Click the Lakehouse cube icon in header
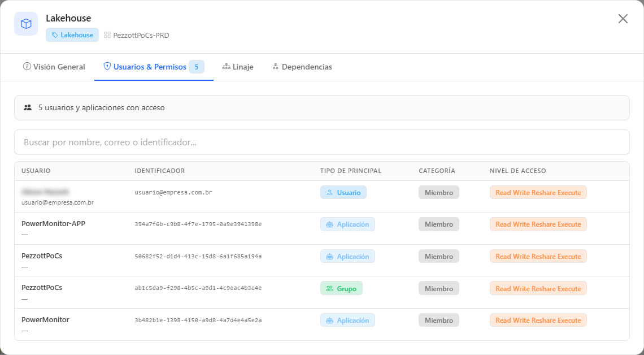 (26, 24)
